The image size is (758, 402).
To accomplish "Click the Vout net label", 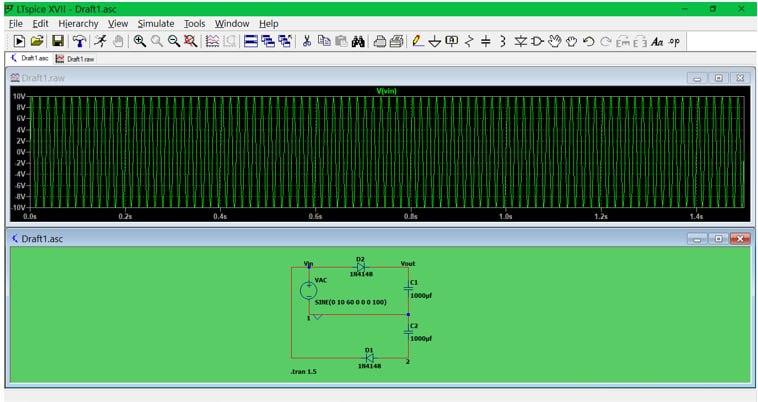I will 408,263.
